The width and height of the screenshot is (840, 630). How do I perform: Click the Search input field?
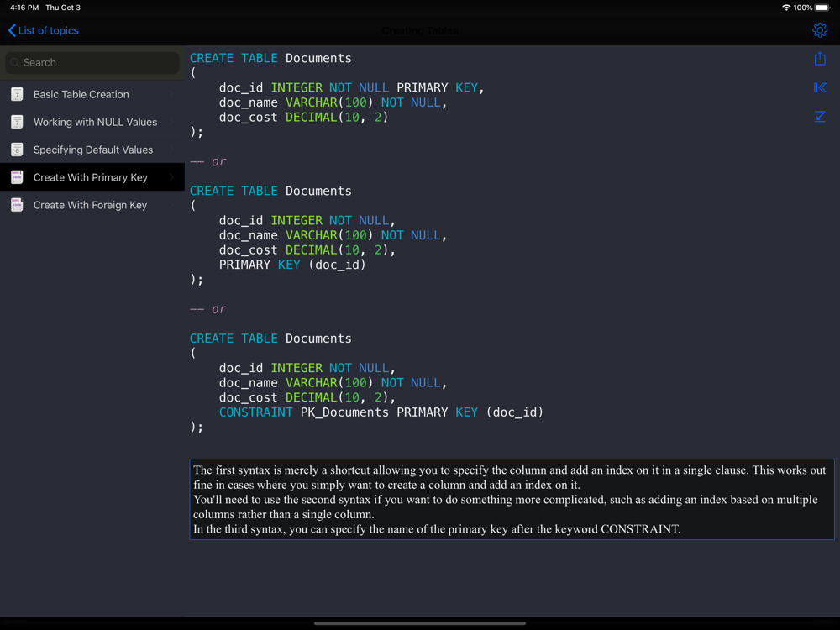(99, 63)
